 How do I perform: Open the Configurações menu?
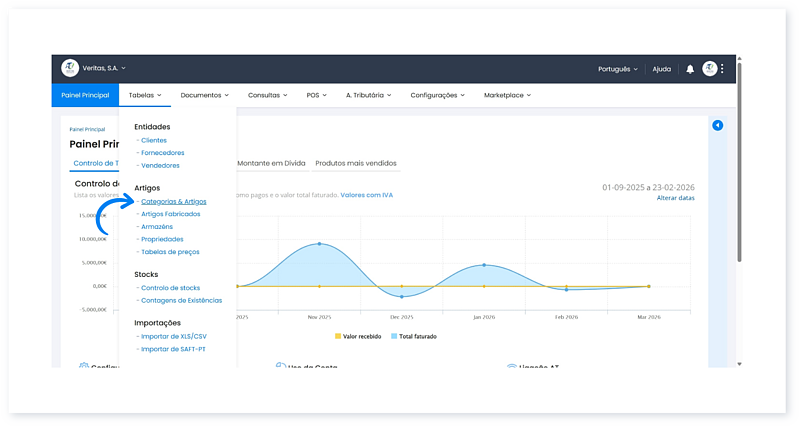(x=438, y=95)
